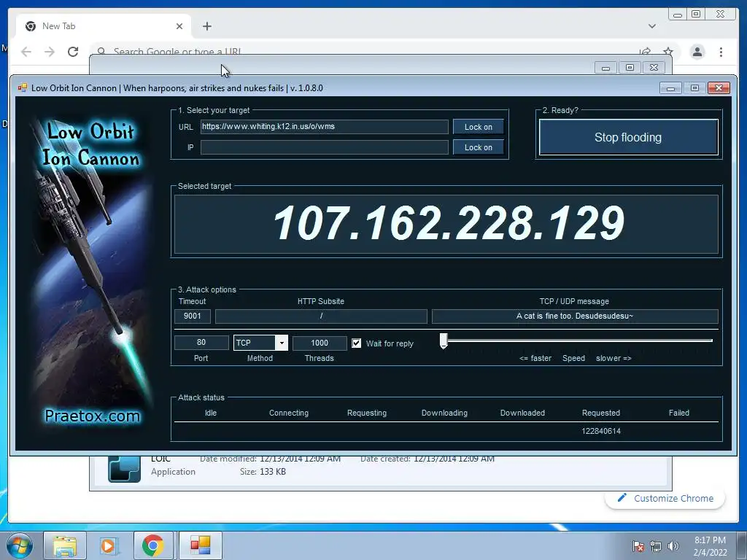Click Lock on beside the URL field
This screenshot has width=747, height=560.
point(479,127)
